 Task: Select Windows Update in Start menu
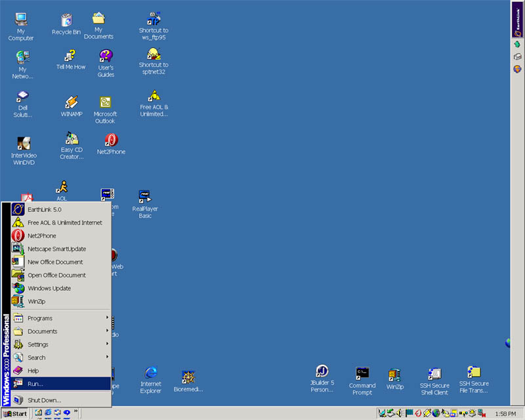61,288
